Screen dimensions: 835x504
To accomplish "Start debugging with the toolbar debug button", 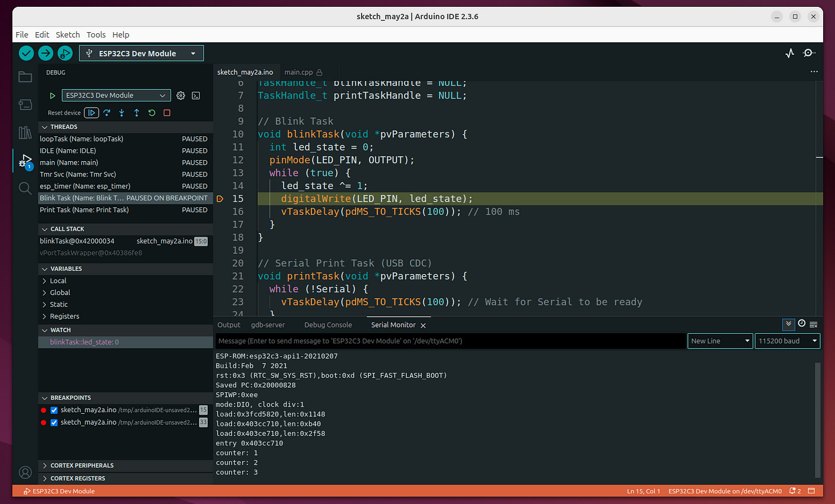I will (65, 53).
